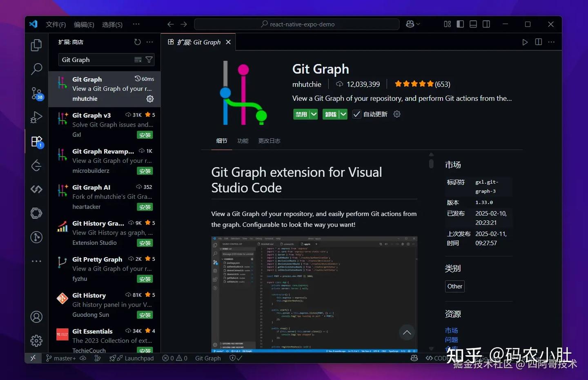
Task: Switch to the 功能 tab
Action: [243, 141]
